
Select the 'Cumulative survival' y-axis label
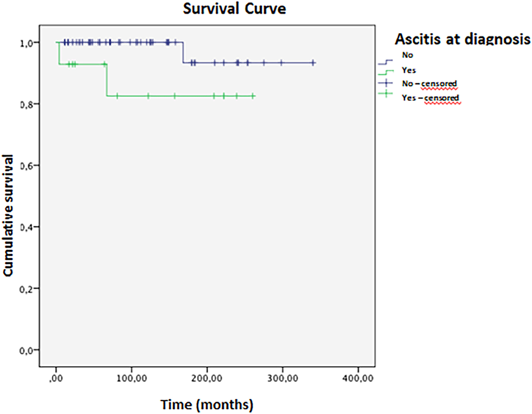(x=8, y=215)
